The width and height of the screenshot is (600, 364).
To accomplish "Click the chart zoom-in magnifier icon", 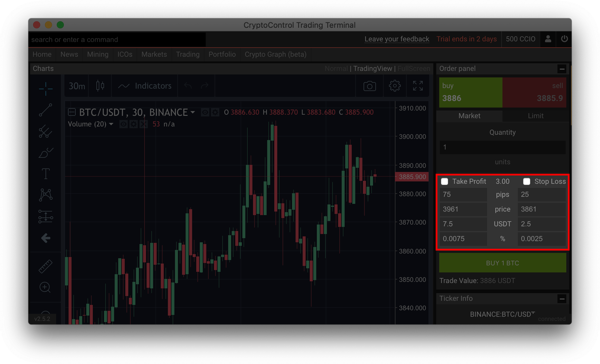I will coord(45,287).
